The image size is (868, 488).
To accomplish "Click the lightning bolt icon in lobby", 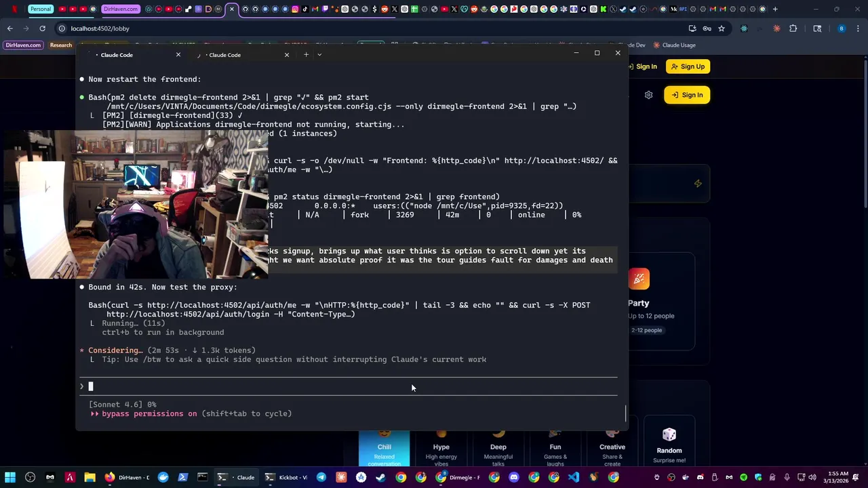I will (x=698, y=183).
